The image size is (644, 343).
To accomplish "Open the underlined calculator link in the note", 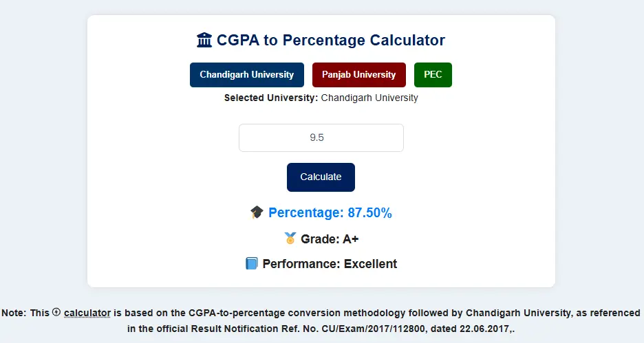I will point(87,313).
